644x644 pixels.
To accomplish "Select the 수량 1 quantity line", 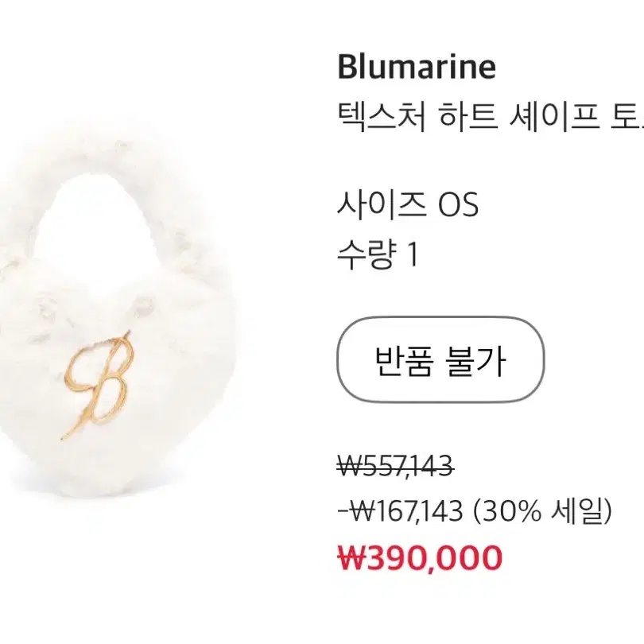I will 378,254.
